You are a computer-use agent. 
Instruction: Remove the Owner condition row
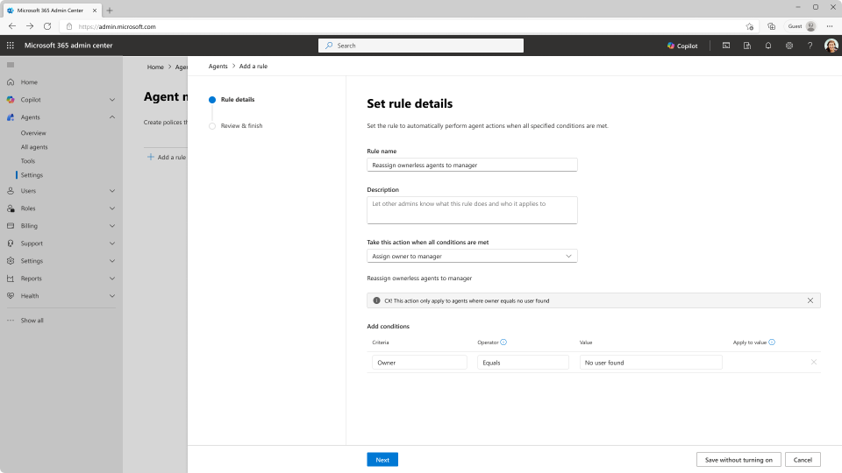point(813,362)
